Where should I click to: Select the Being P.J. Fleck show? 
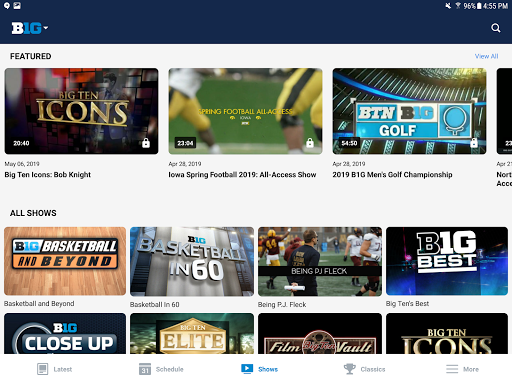[320, 262]
